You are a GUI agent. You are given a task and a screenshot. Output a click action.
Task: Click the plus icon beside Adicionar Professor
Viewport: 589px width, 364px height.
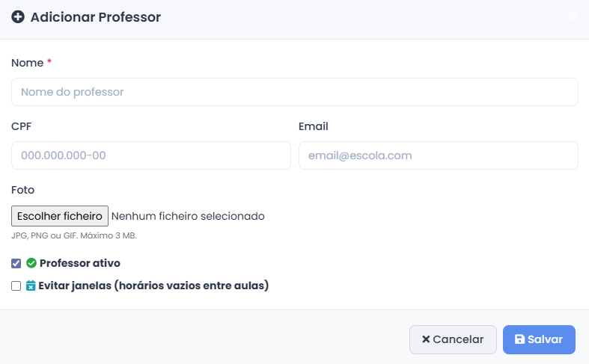[18, 17]
